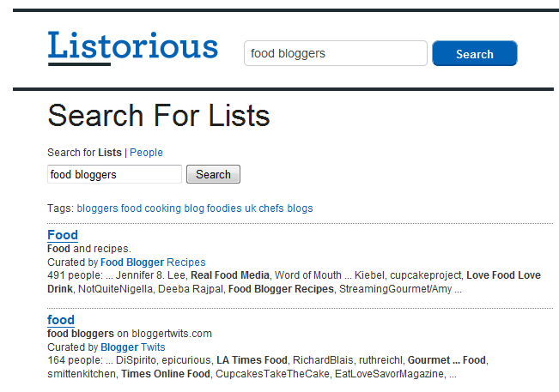Image resolution: width=559 pixels, height=392 pixels.
Task: Open the 'bloggers' tag link
Action: click(97, 208)
